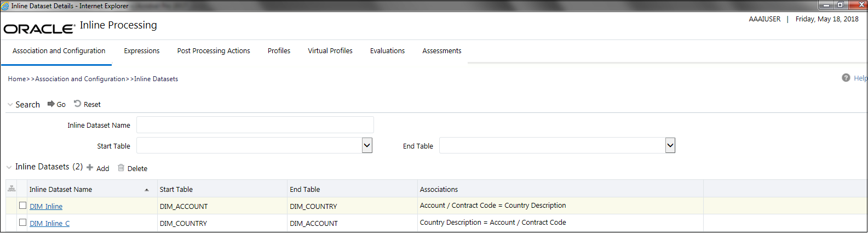
Task: Collapse the Inline Datasets section
Action: (9, 167)
